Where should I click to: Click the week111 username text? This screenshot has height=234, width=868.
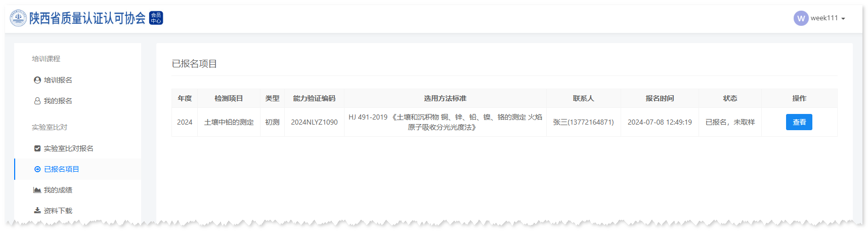[824, 18]
